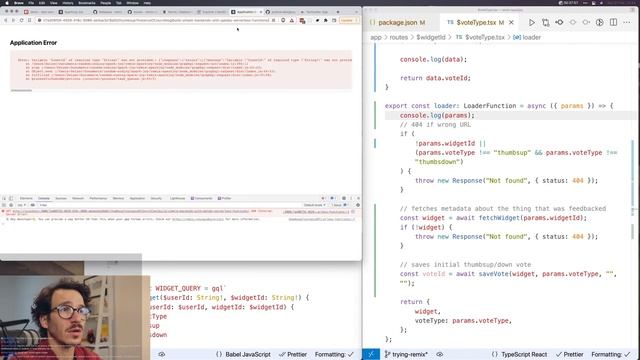
Task: Open the DevTools Console tab
Action: coord(44,198)
